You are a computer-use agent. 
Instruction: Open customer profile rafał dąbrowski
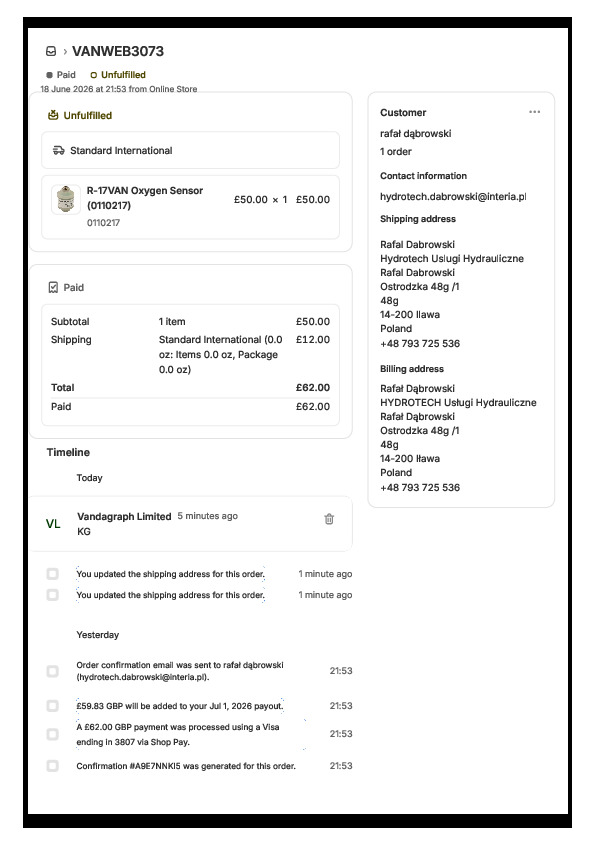[x=416, y=134]
